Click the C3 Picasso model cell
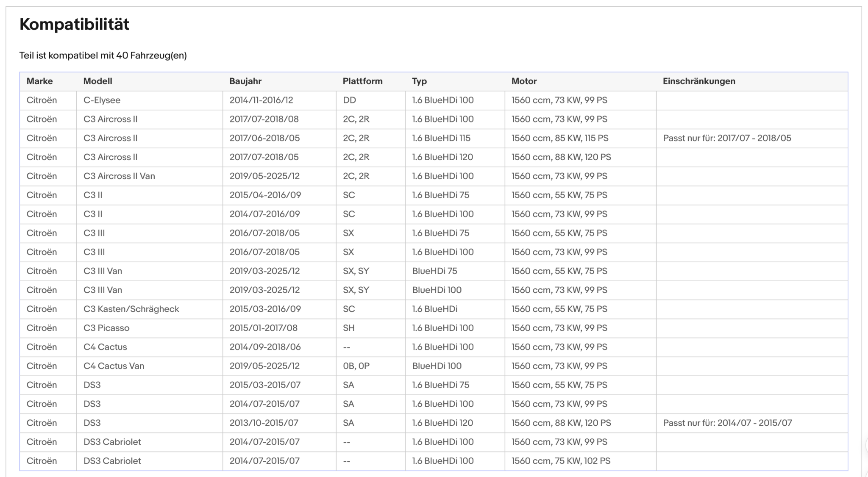 (x=150, y=328)
